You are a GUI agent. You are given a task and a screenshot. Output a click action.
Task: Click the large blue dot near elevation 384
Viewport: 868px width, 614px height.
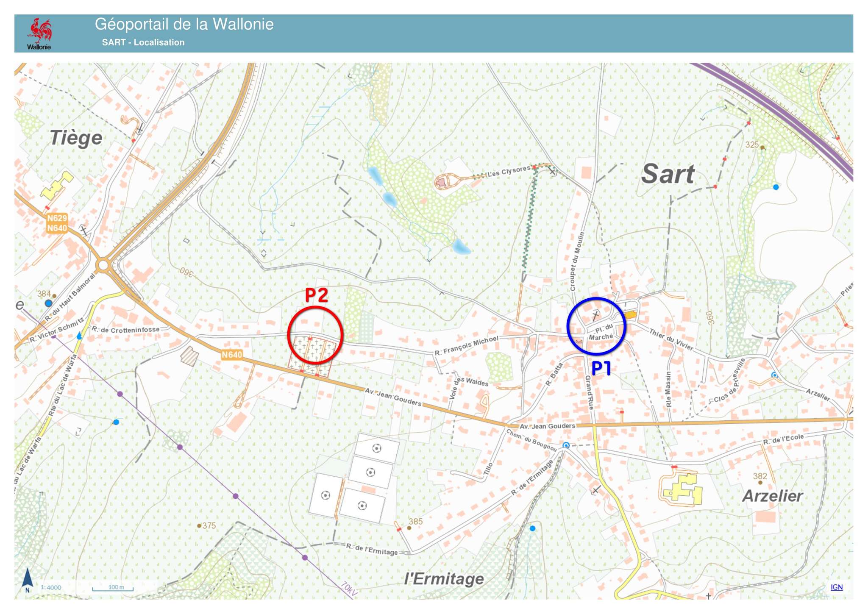49,303
